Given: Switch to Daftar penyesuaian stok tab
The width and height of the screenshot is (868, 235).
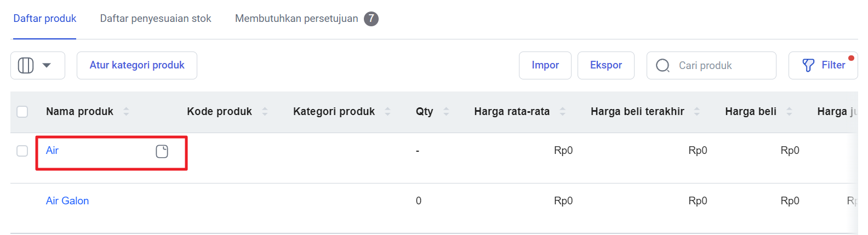Looking at the screenshot, I should coord(156,19).
